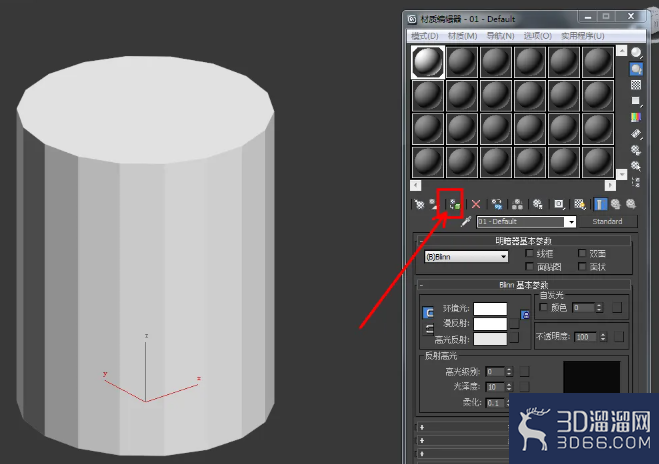Click the 高光反射 specular color swatch
The width and height of the screenshot is (659, 464).
(x=490, y=339)
